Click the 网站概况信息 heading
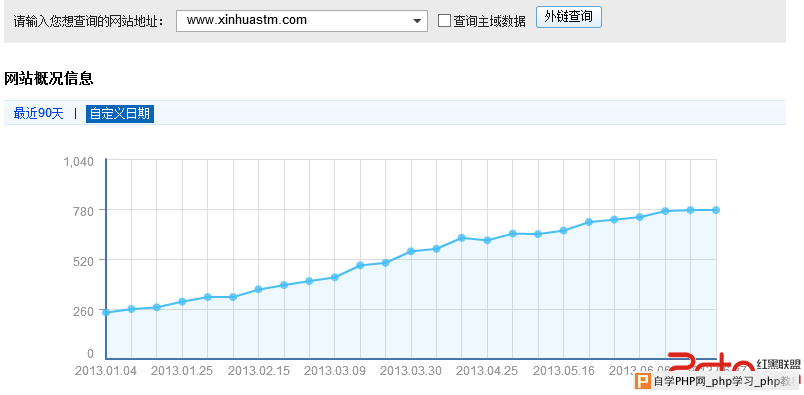This screenshot has width=804, height=395. click(49, 78)
